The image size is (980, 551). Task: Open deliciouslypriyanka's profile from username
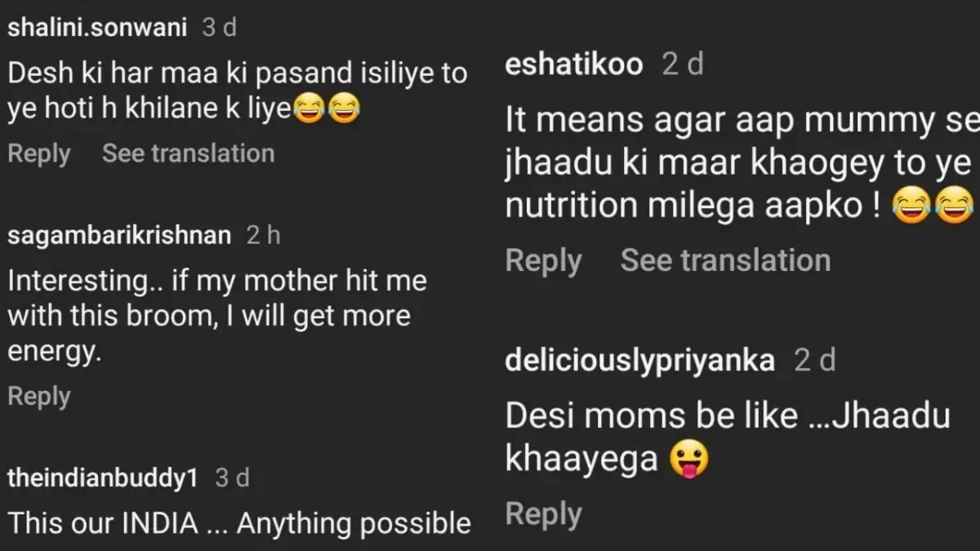click(x=639, y=361)
